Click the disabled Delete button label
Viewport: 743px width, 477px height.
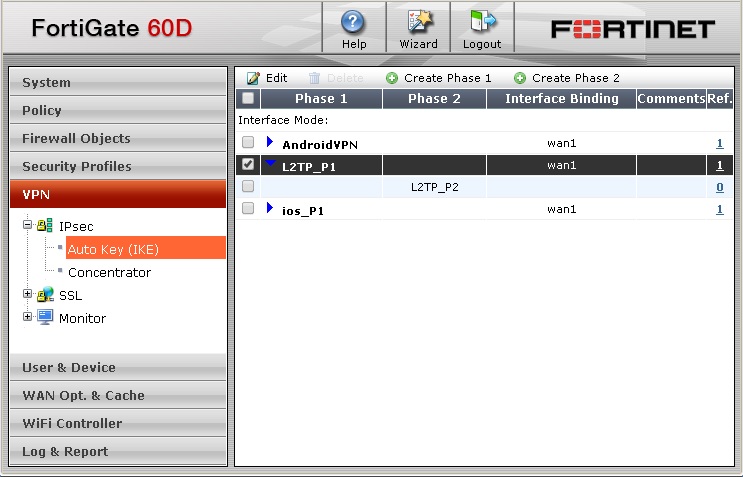[x=345, y=78]
